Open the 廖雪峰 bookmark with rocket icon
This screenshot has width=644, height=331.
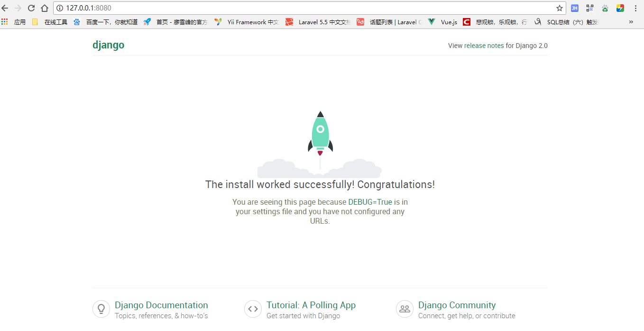[x=175, y=22]
